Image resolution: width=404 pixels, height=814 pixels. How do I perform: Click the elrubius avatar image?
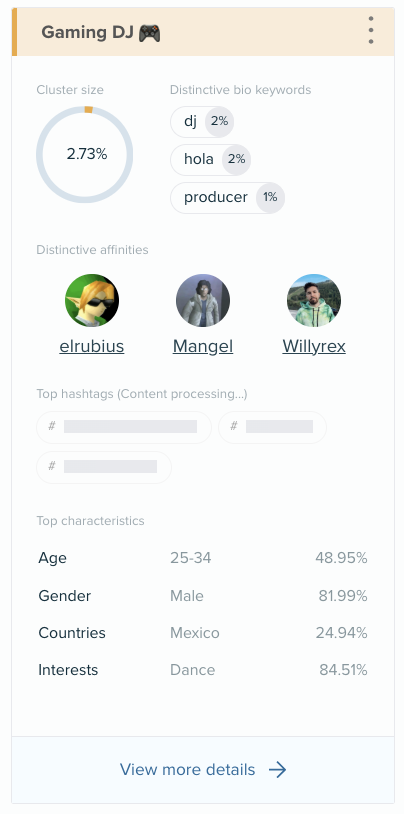(92, 301)
